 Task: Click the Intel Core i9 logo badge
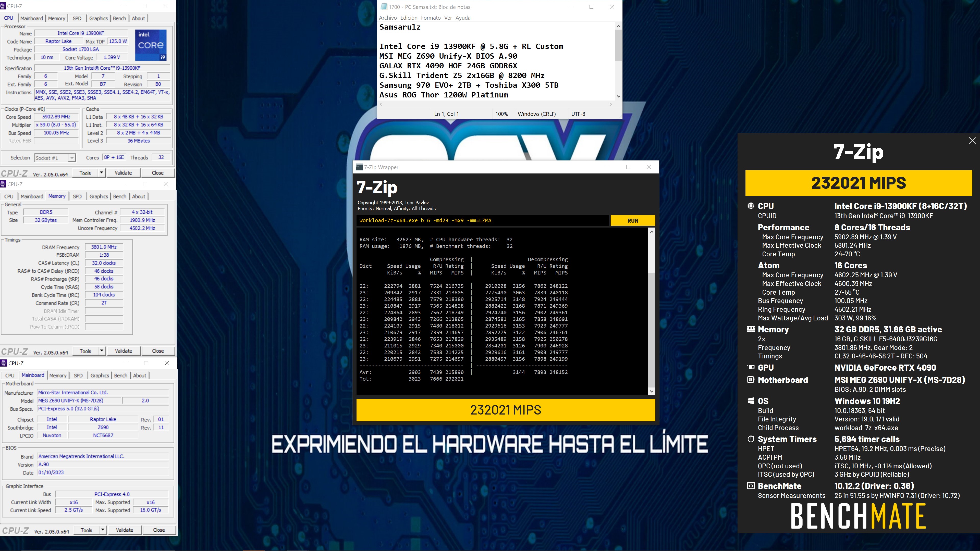tap(151, 45)
